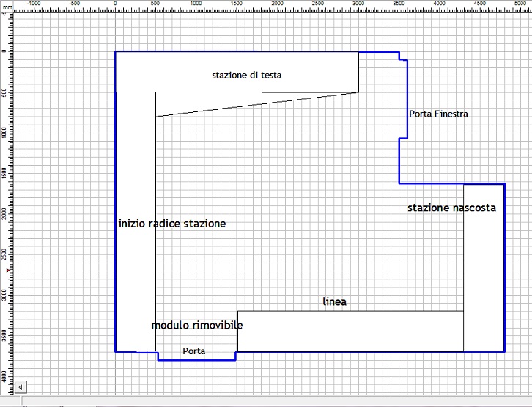
Task: Click the red marker on vertical ruler
Action: (8, 271)
